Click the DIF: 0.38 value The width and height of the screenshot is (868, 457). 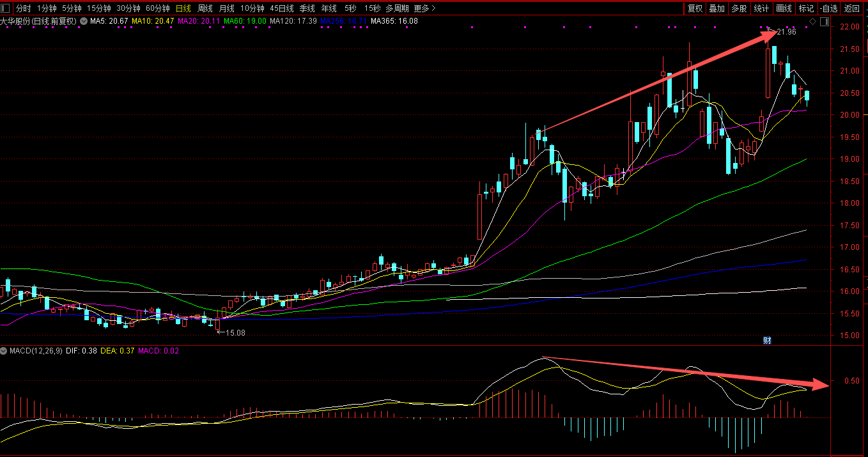point(81,351)
